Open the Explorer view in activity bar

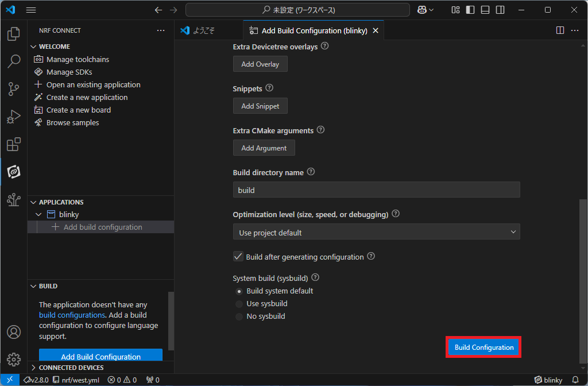point(14,34)
